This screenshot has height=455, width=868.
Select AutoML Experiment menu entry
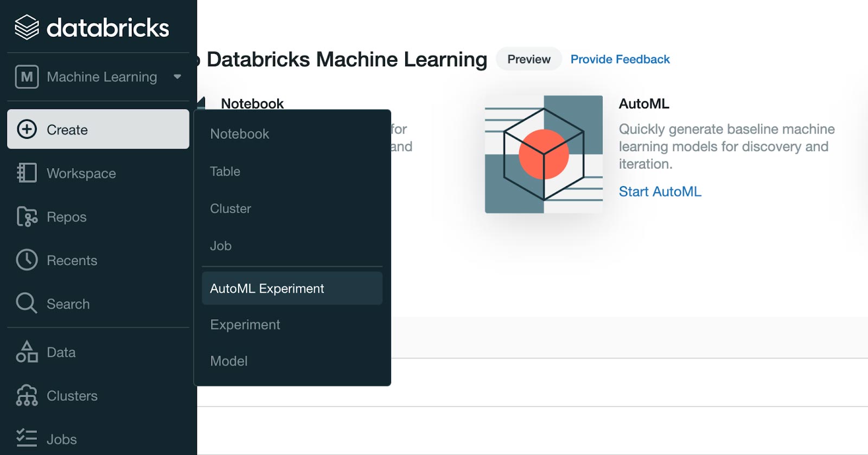point(267,289)
